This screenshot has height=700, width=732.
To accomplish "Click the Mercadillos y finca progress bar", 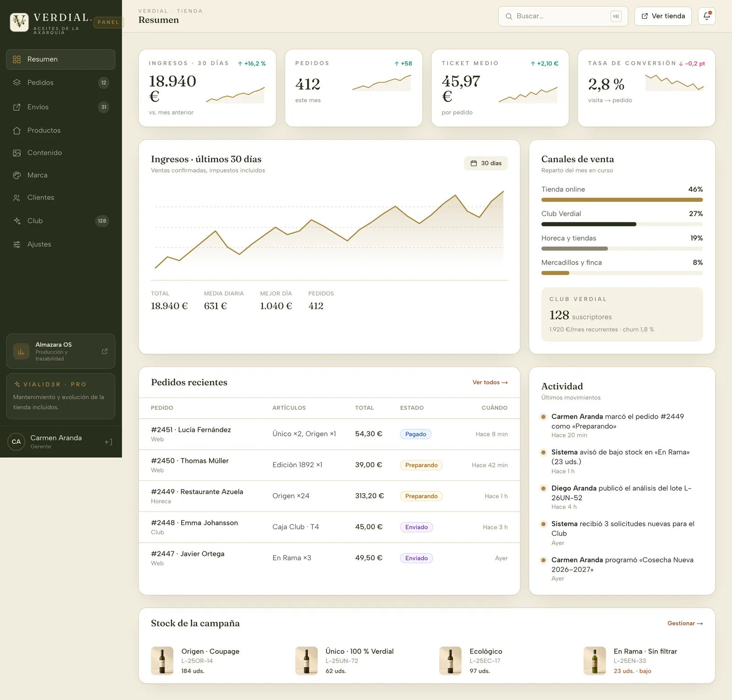I will [622, 273].
